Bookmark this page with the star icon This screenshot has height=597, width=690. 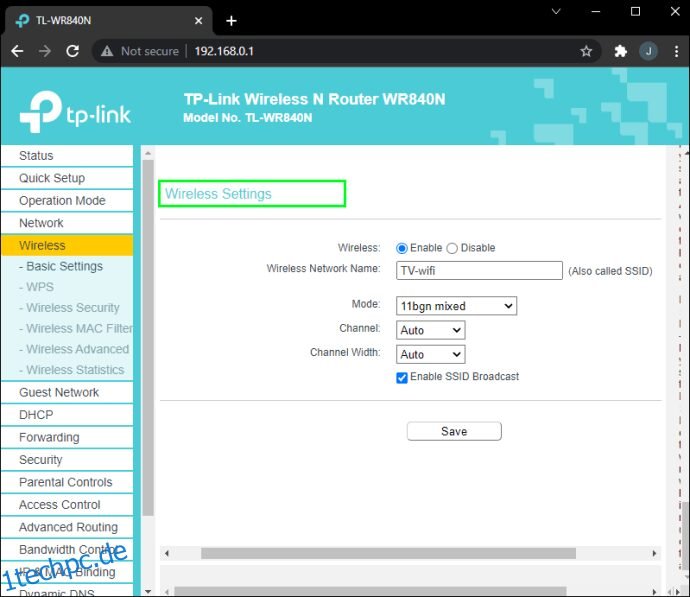(x=586, y=51)
